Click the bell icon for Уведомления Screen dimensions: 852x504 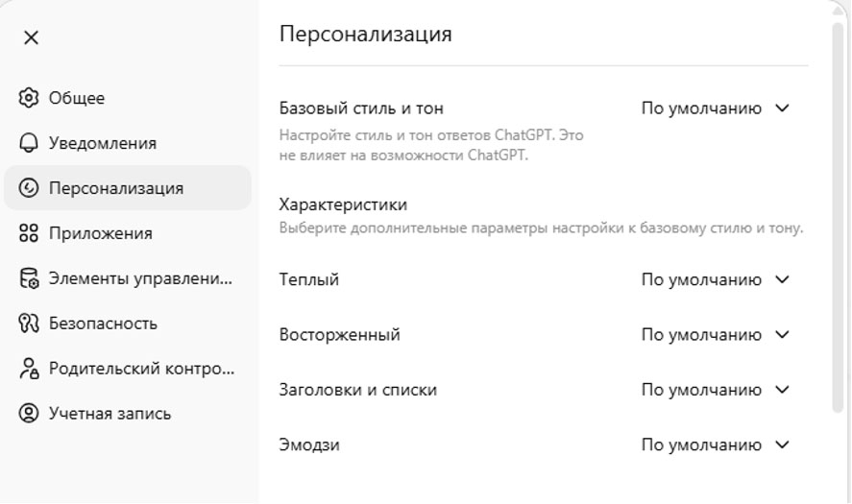(29, 143)
